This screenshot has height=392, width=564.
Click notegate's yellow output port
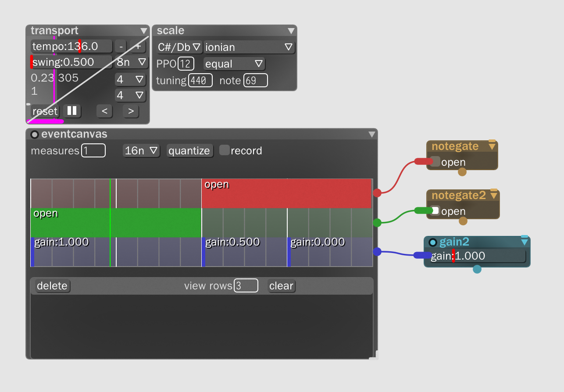tap(462, 173)
